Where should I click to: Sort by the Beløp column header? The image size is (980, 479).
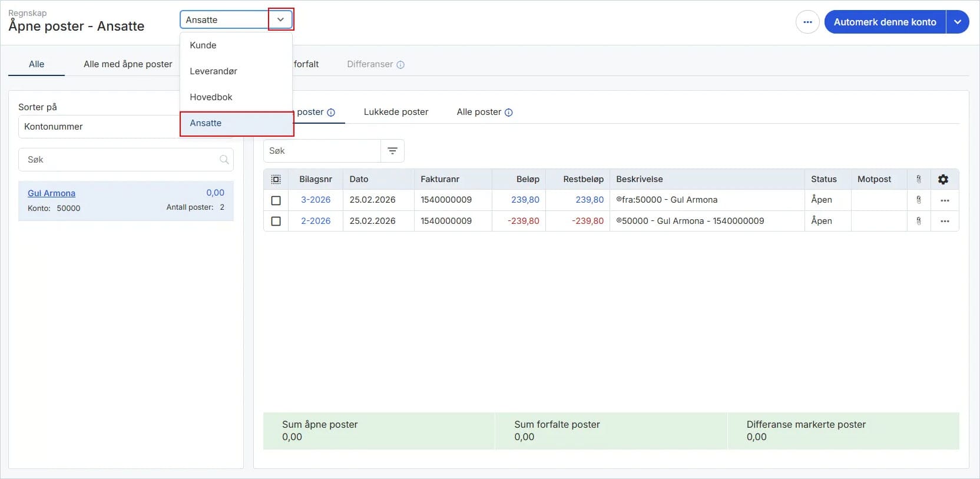click(x=519, y=179)
